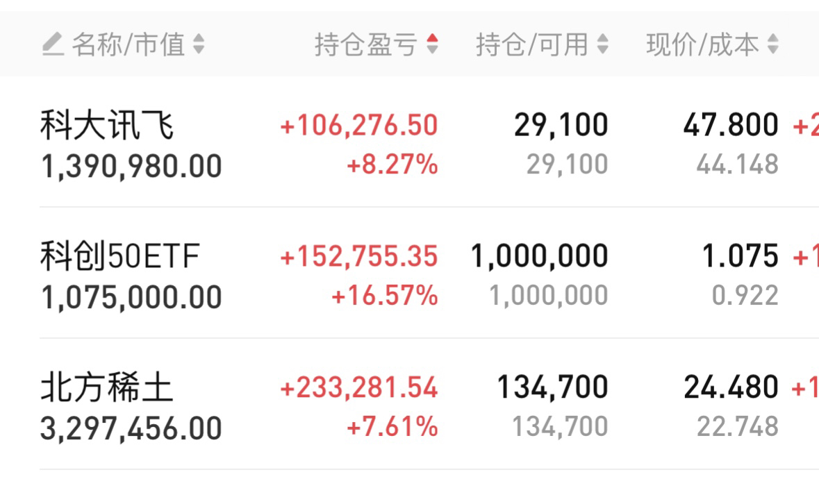819x504 pixels.
Task: Tap 科大讯飞 current price 47.800
Action: tap(731, 125)
